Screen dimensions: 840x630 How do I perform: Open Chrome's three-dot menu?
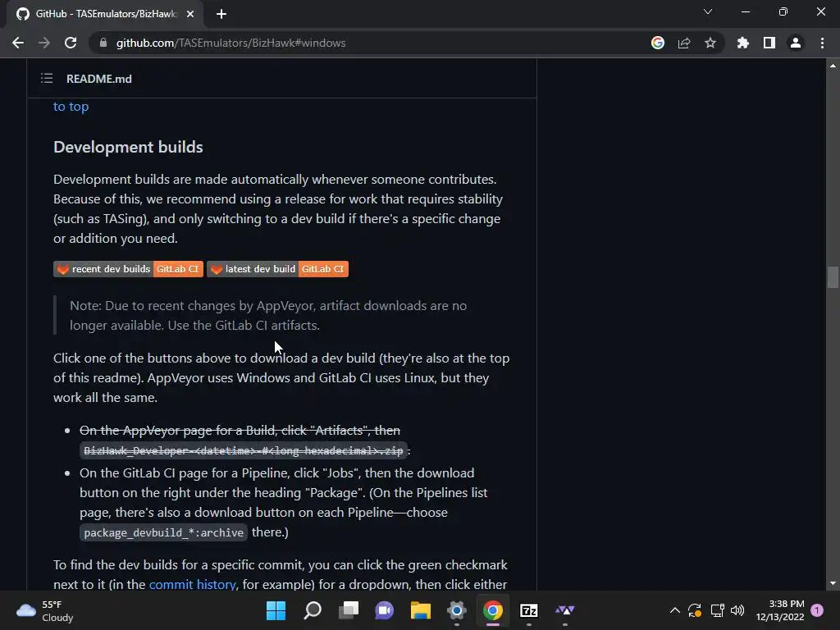(822, 43)
